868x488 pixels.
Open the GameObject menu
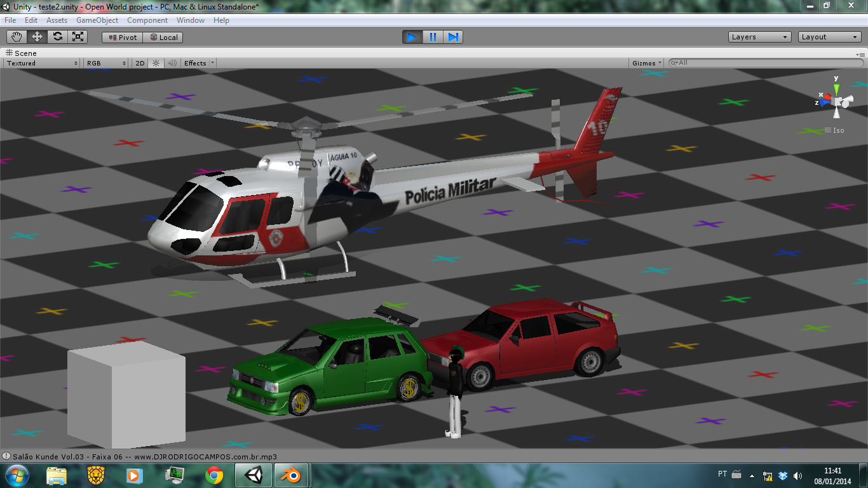(97, 20)
